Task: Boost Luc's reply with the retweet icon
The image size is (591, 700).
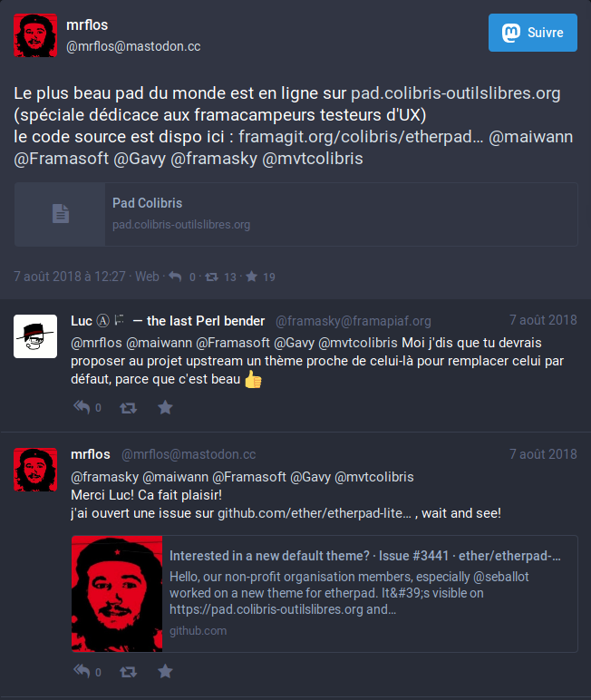Action: (x=128, y=408)
